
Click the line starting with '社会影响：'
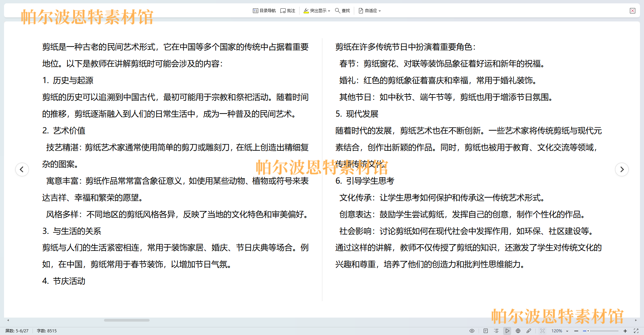tap(466, 231)
